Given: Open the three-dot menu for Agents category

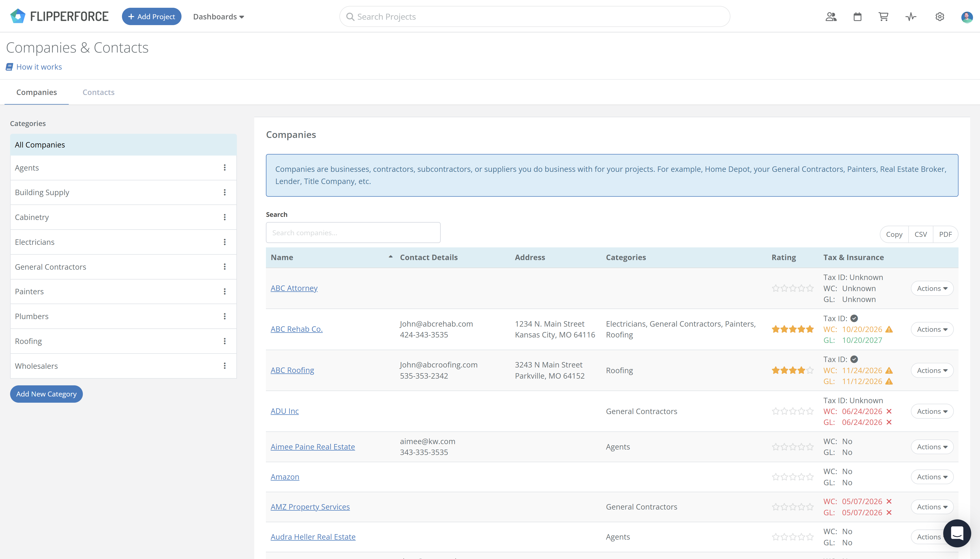Looking at the screenshot, I should point(225,168).
